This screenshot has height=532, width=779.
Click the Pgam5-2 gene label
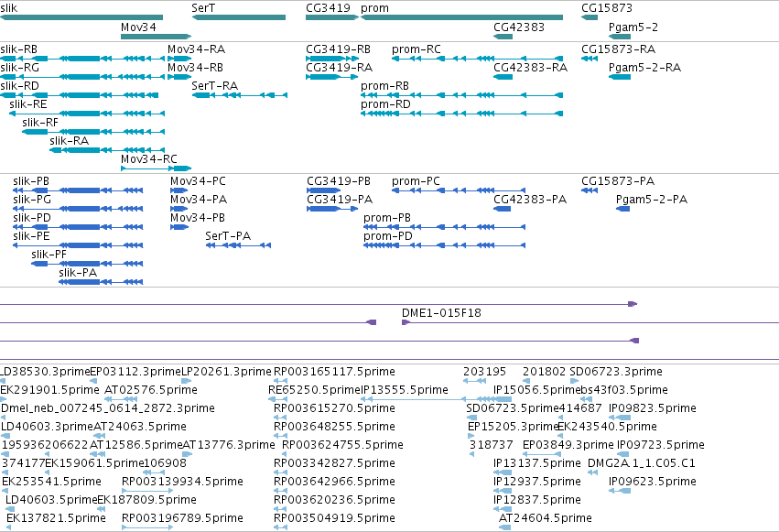tap(633, 27)
